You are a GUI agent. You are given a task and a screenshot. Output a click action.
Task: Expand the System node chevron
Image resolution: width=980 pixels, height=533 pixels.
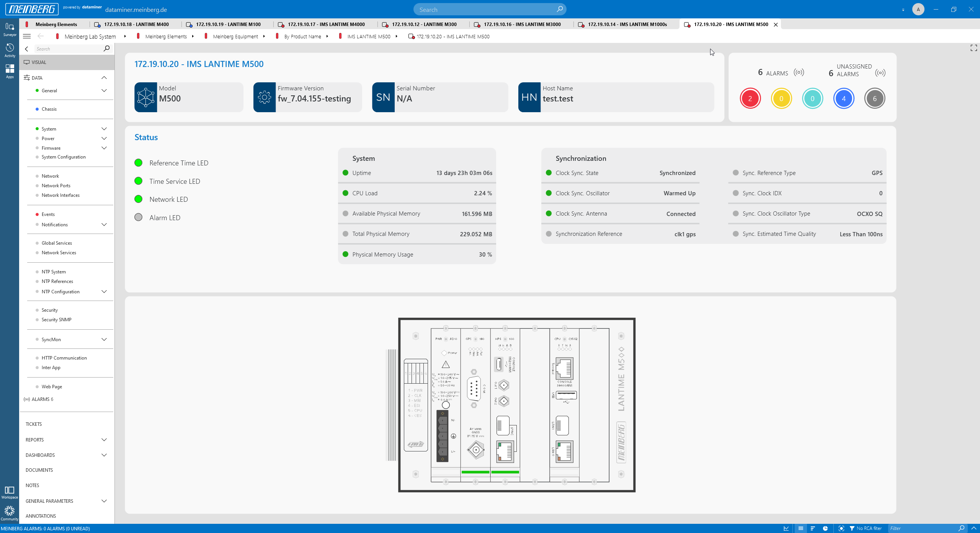point(104,129)
